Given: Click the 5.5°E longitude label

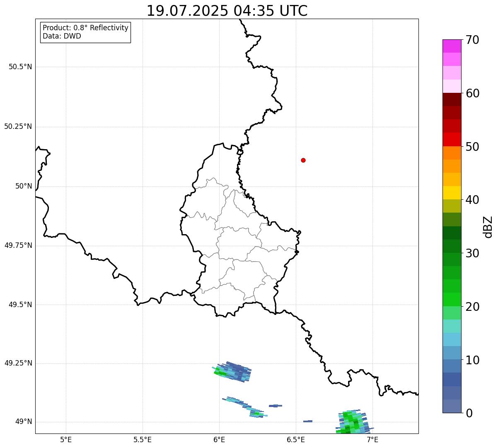Looking at the screenshot, I should 143,439.
